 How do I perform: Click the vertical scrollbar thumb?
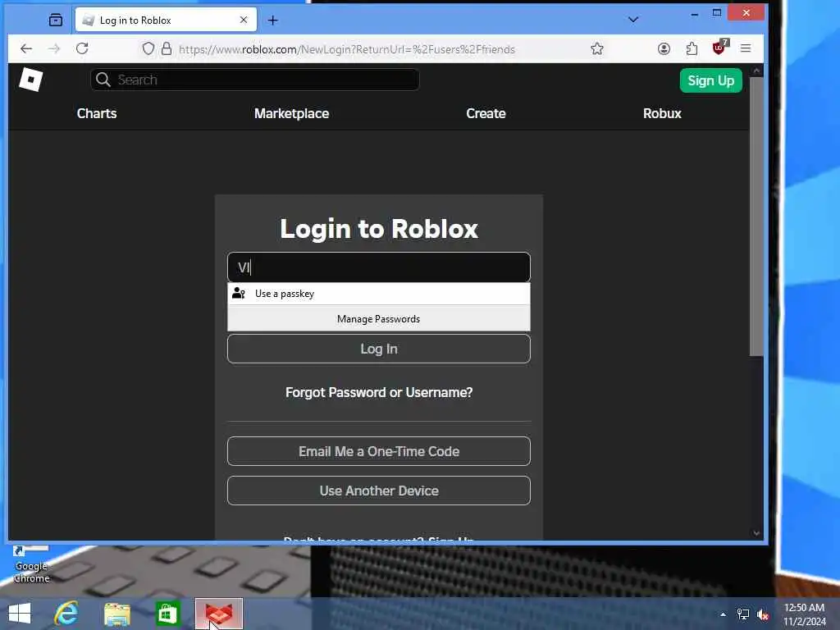click(756, 217)
